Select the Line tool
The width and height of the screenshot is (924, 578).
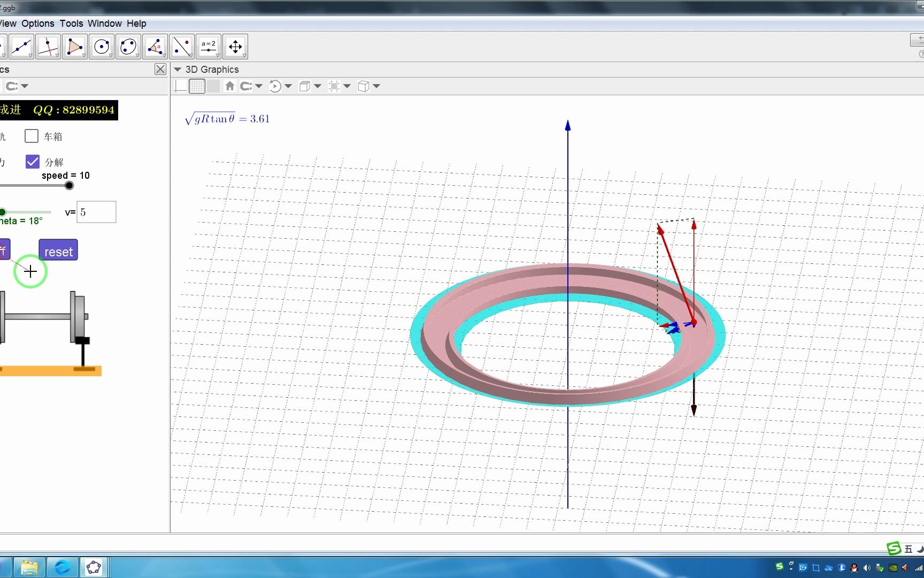pos(21,46)
